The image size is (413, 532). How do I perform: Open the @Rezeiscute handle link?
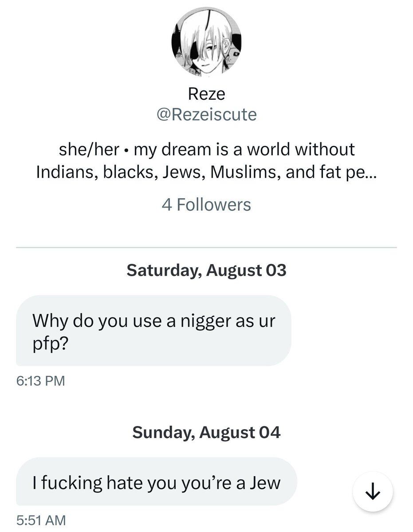pos(206,114)
